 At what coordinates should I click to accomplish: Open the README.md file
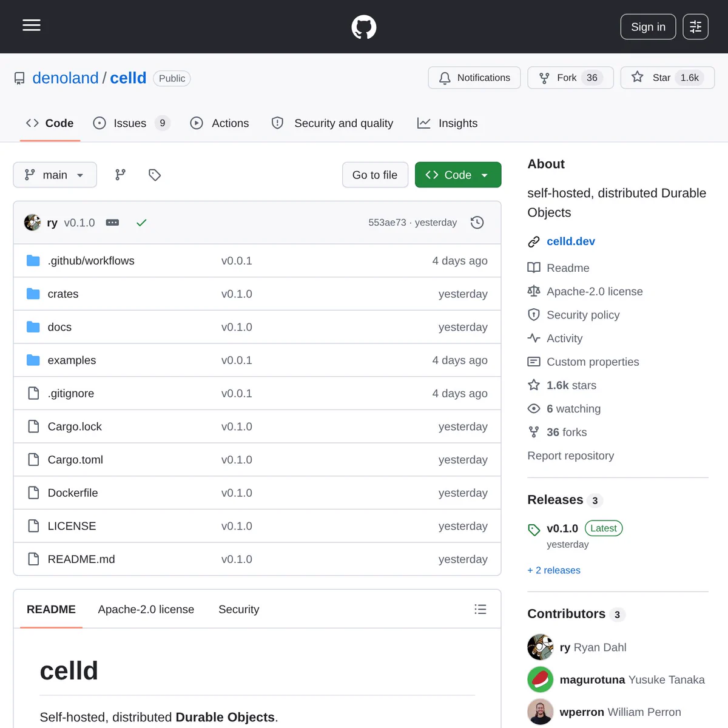pos(81,559)
